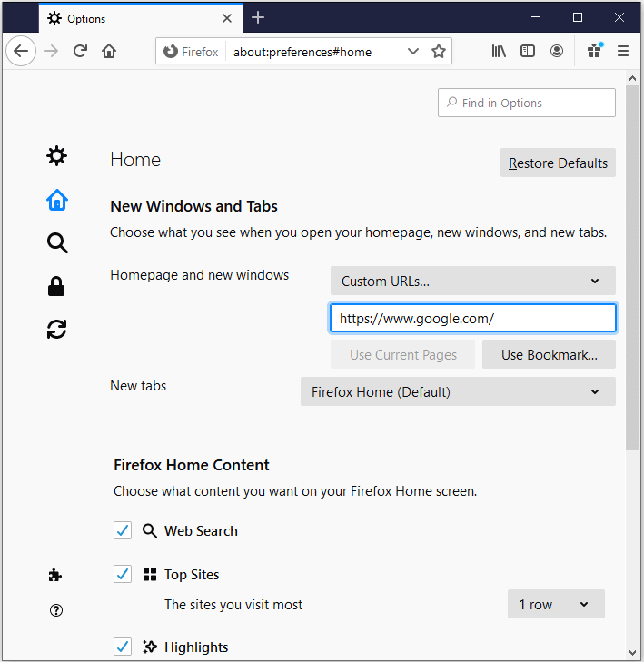644x662 pixels.
Task: Open Firefox Support help icon
Action: coord(56,610)
